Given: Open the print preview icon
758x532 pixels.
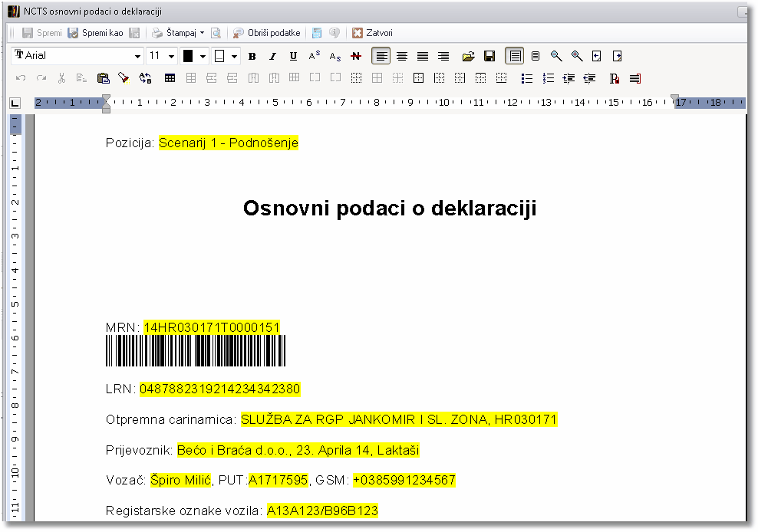Looking at the screenshot, I should 216,33.
